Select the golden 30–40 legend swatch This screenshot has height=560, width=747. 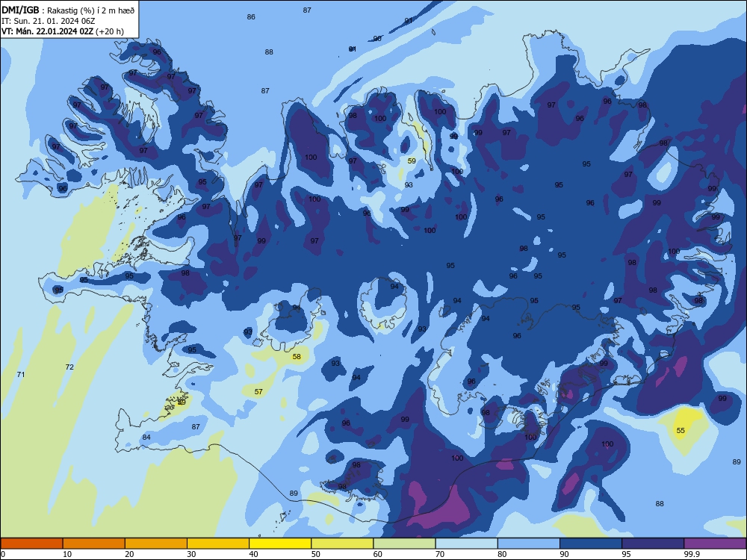point(218,544)
